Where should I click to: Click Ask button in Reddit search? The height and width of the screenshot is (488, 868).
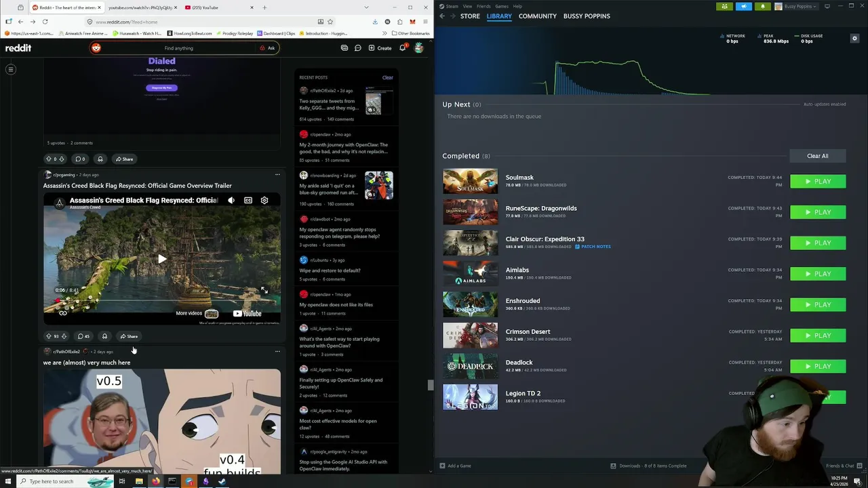click(267, 48)
